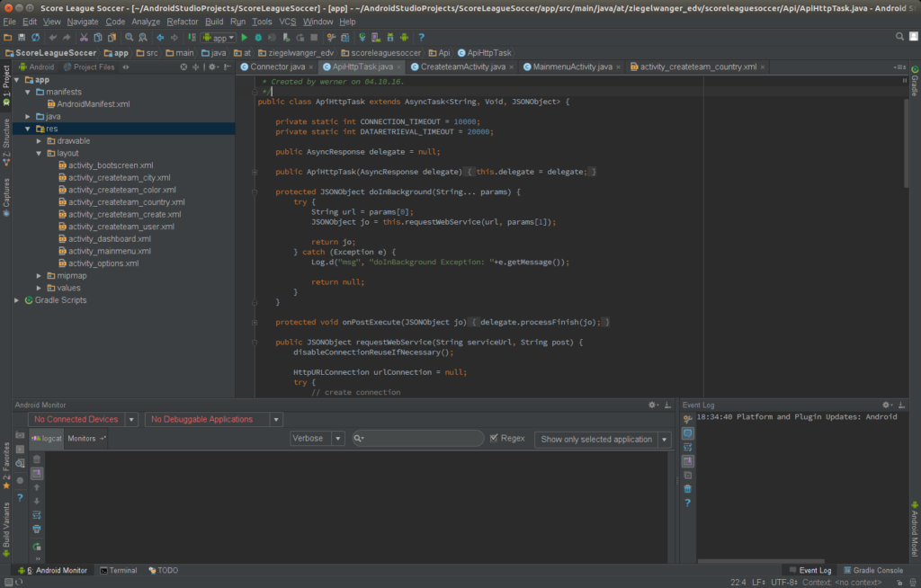This screenshot has height=588, width=921.
Task: Run the app with the green Run button
Action: (x=245, y=36)
